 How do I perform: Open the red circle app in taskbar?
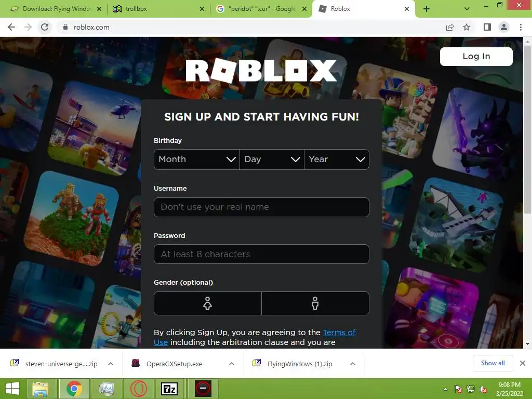[x=203, y=389]
